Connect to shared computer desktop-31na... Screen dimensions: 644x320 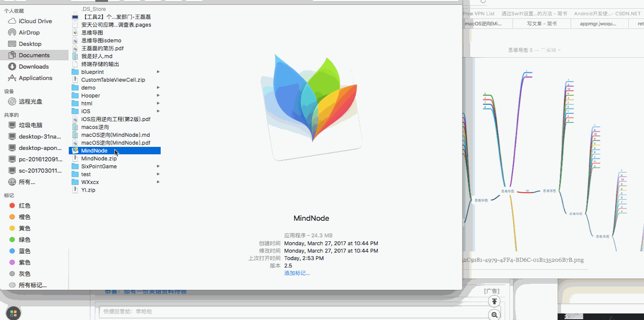click(x=40, y=136)
